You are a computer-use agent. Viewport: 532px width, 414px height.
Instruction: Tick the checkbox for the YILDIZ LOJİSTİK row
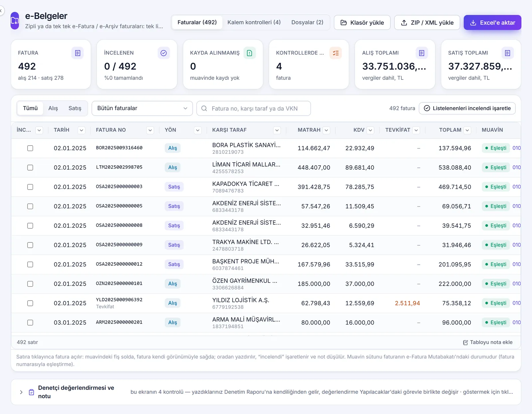tap(30, 303)
